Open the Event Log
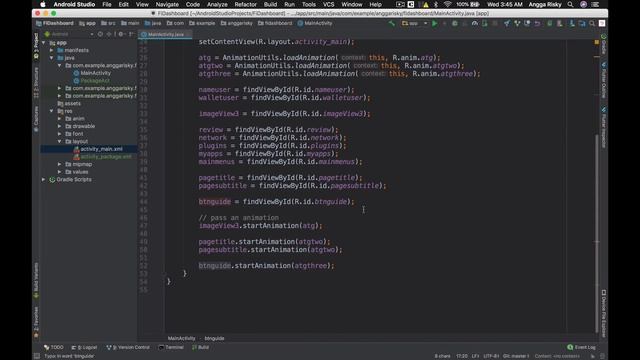 pos(581,347)
